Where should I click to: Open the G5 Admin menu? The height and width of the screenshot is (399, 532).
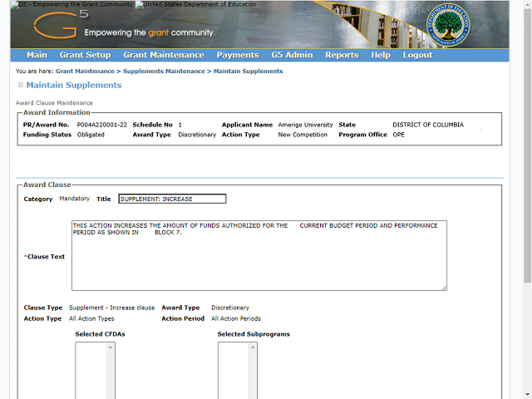(292, 55)
